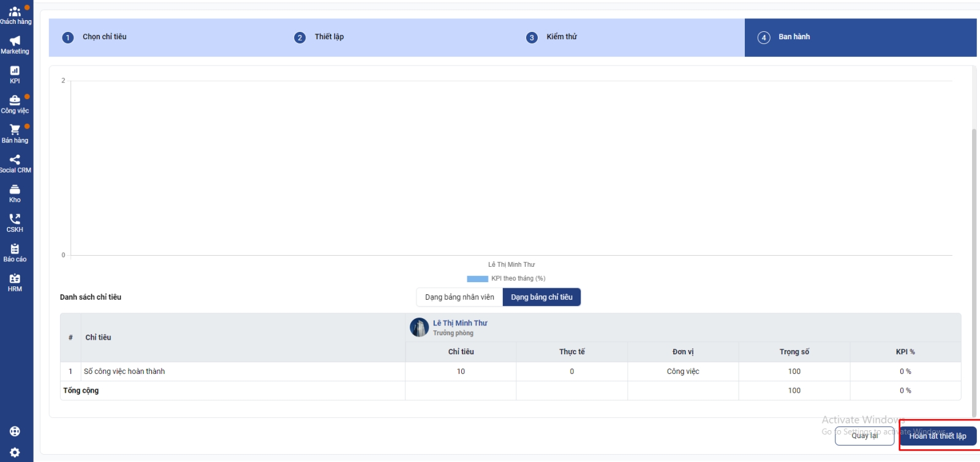Select Dạng bảng chỉ tiêu view
Image resolution: width=980 pixels, height=462 pixels.
[x=541, y=297]
